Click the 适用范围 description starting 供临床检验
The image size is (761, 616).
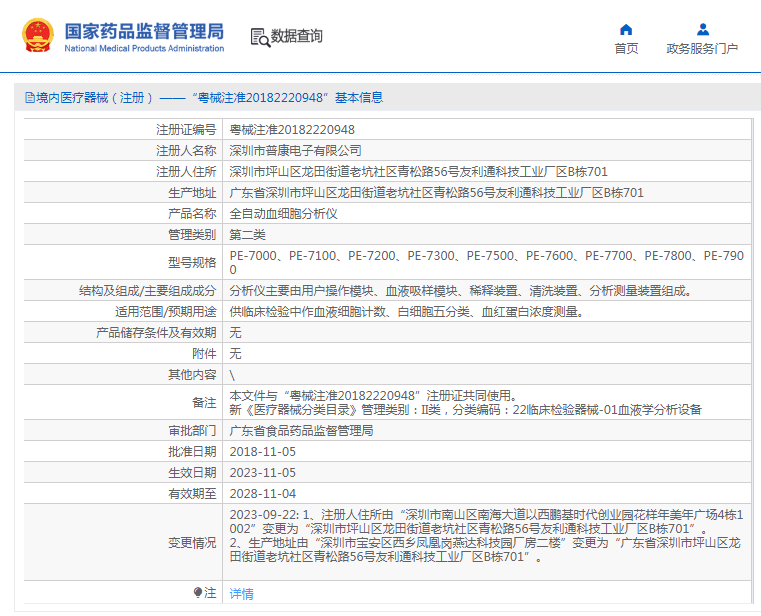[406, 312]
